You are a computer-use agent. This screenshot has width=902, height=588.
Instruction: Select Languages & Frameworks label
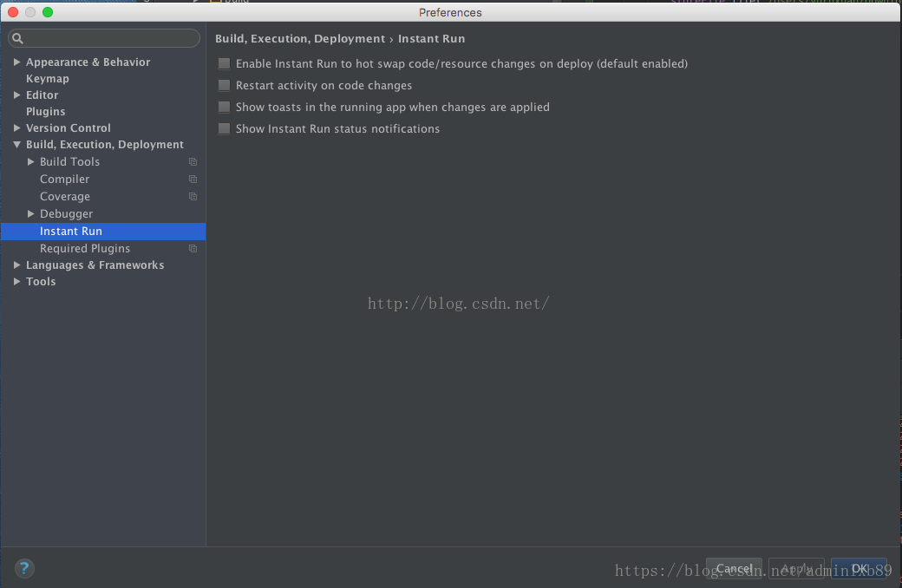tap(95, 265)
